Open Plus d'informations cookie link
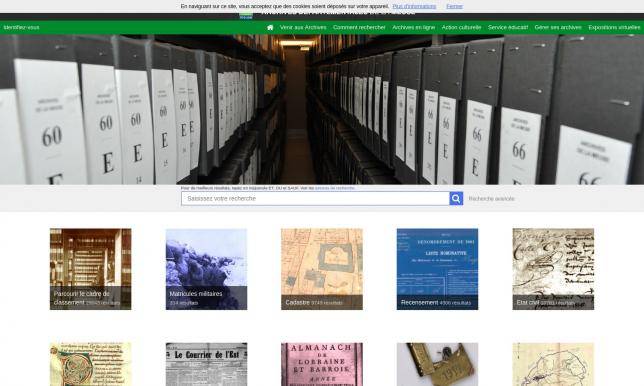The width and height of the screenshot is (644, 386). point(414,6)
